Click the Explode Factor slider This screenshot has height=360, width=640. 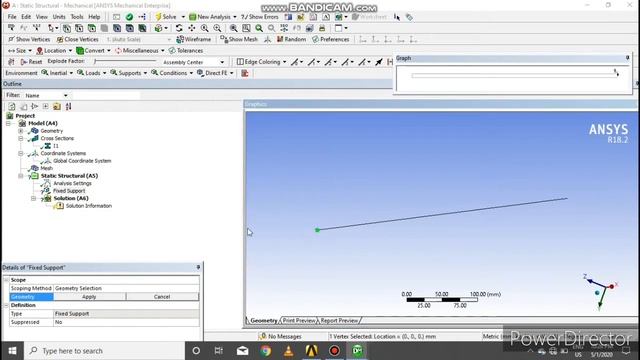tap(125, 61)
